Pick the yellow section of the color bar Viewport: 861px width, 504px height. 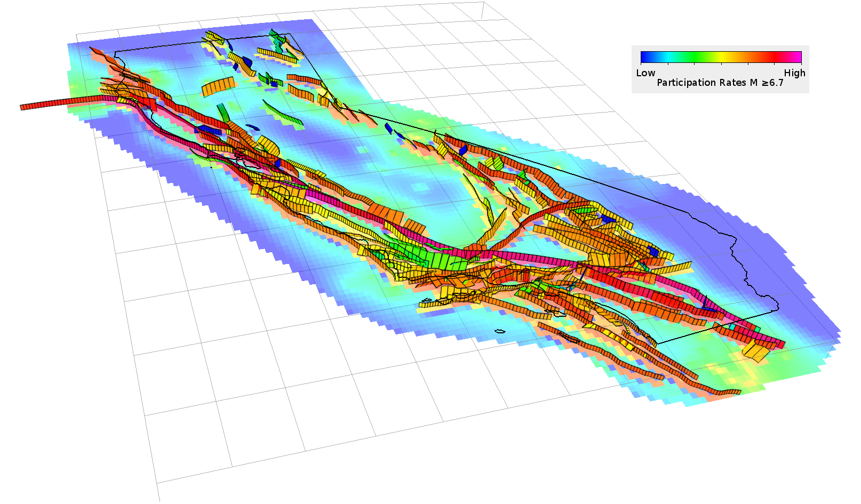(721, 57)
